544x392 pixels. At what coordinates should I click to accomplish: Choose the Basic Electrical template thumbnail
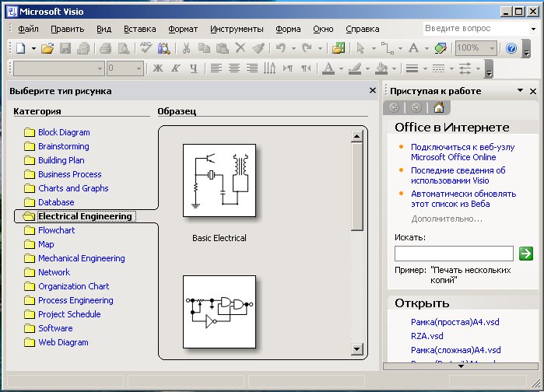pyautogui.click(x=219, y=180)
